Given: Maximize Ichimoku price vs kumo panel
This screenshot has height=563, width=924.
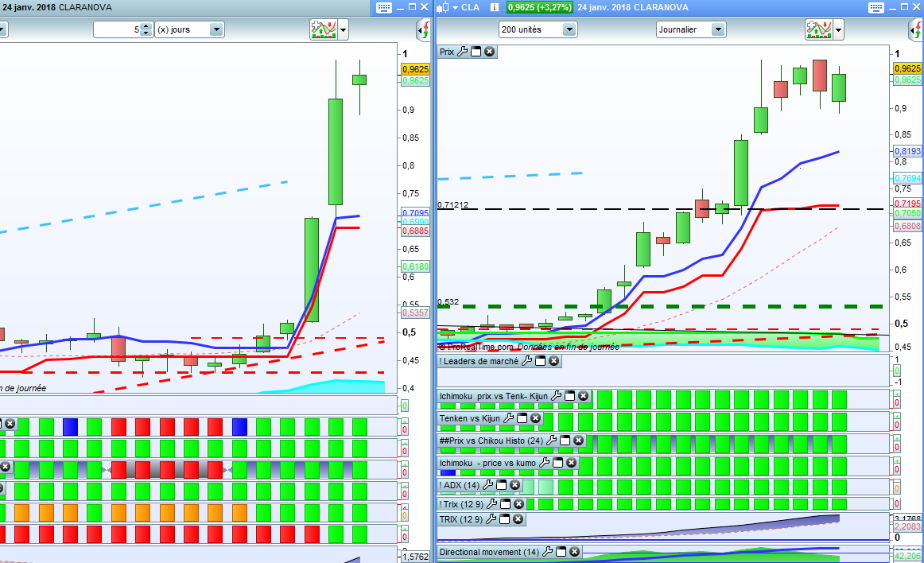Looking at the screenshot, I should click(557, 463).
